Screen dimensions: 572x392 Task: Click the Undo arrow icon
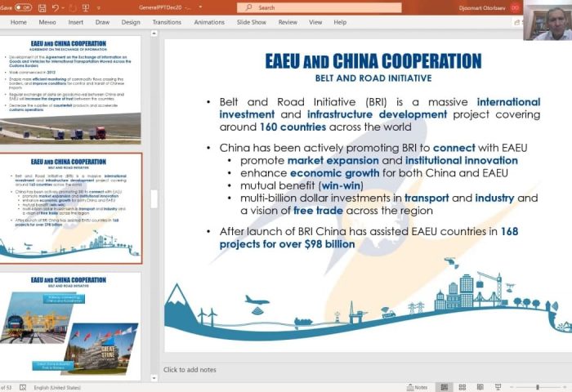[56, 7]
